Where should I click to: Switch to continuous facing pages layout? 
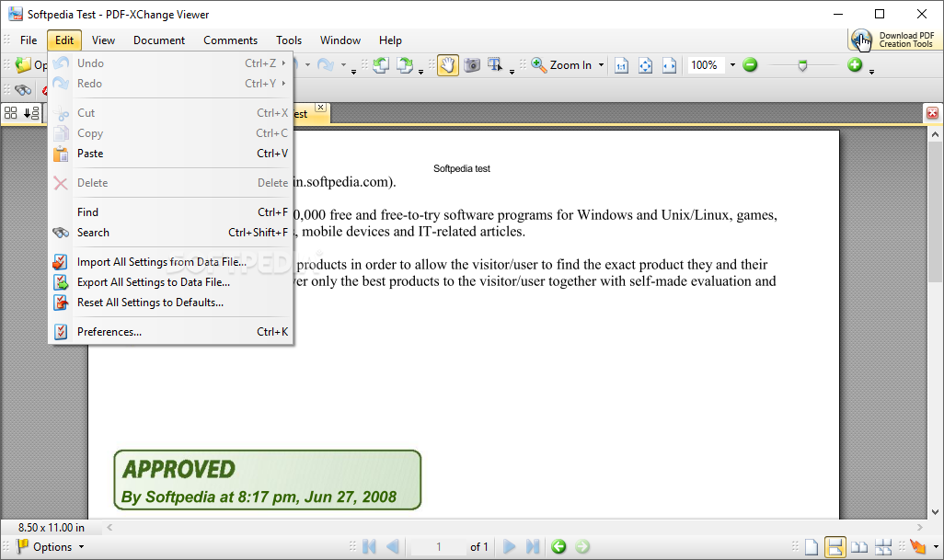coord(883,547)
